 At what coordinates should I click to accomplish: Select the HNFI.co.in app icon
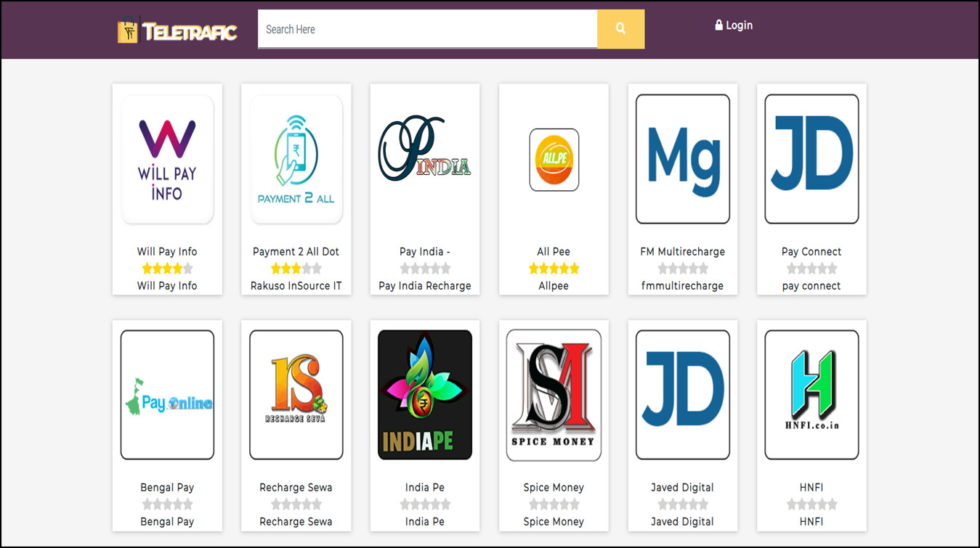(x=811, y=395)
